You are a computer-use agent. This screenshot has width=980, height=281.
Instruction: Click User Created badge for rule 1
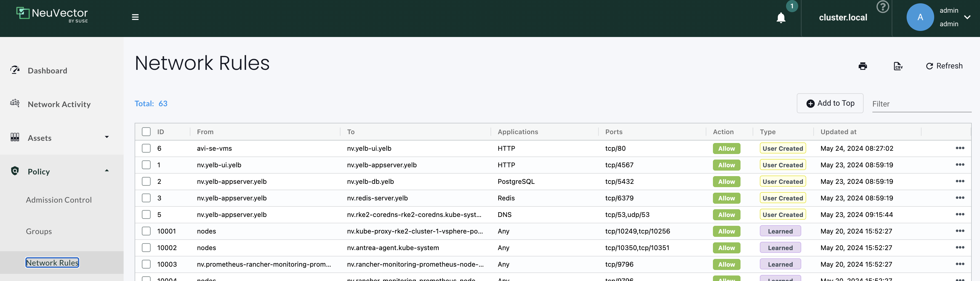tap(782, 165)
